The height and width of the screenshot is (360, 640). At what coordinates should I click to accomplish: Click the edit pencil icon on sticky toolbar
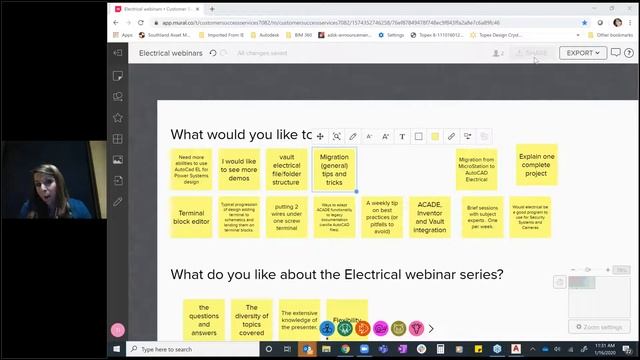pos(353,137)
